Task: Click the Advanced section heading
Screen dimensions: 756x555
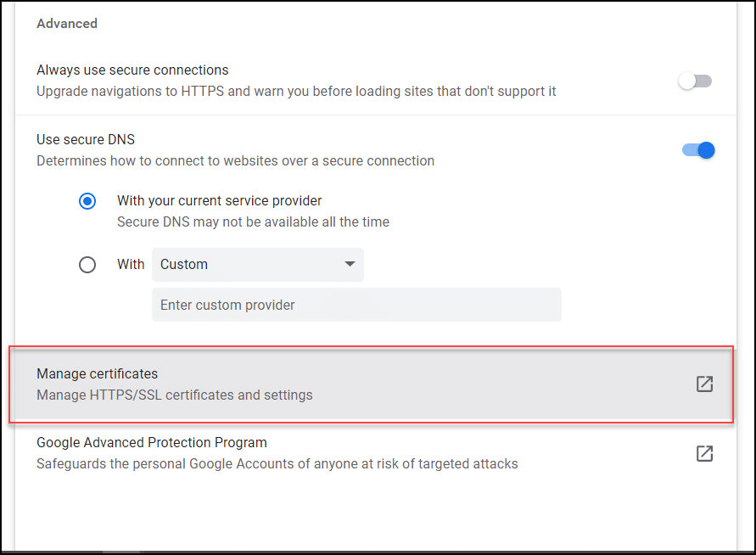Action: pyautogui.click(x=67, y=23)
